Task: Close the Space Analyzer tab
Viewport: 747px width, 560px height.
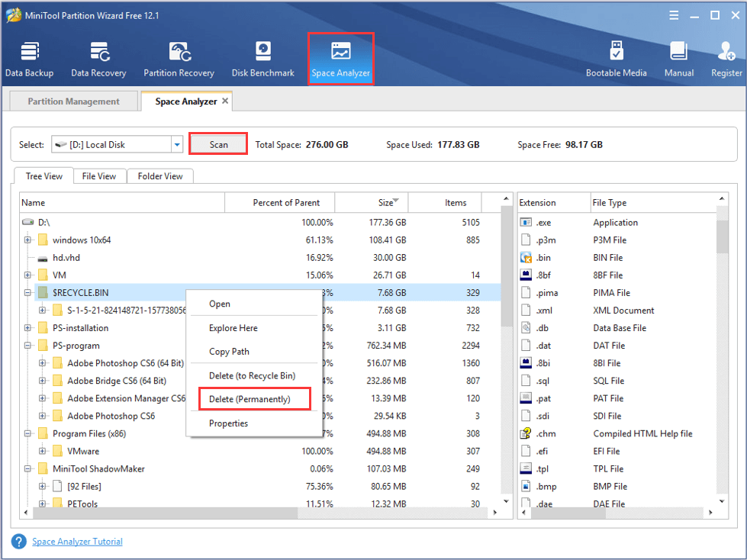Action: [x=225, y=101]
